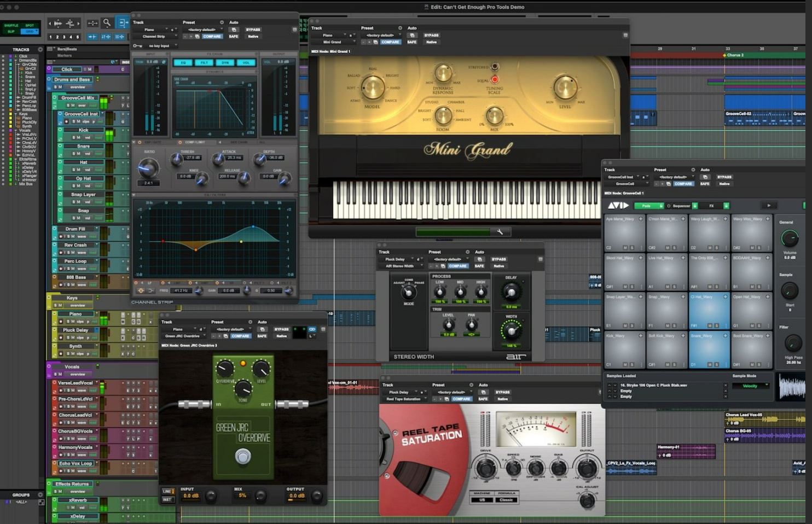The width and height of the screenshot is (812, 524).
Task: Click US machine button on Reel Tape
Action: coord(482,500)
